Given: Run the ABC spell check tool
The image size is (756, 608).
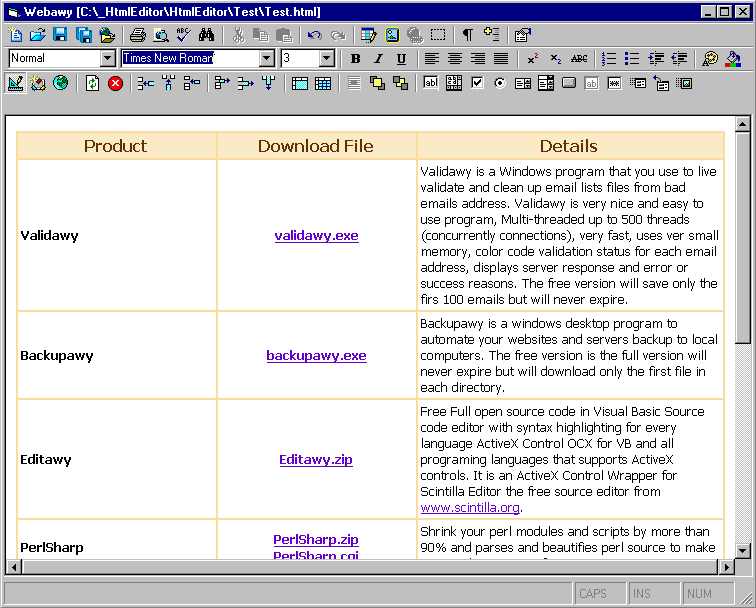Looking at the screenshot, I should tap(182, 35).
